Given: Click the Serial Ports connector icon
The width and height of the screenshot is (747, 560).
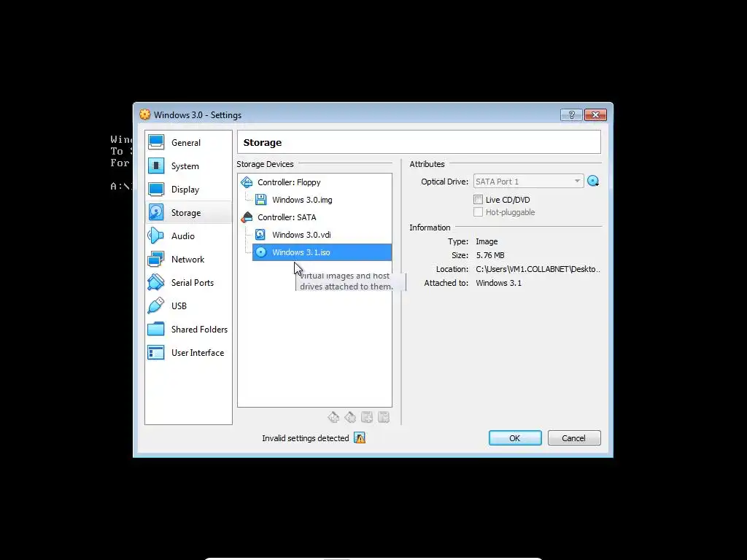Looking at the screenshot, I should pyautogui.click(x=156, y=282).
